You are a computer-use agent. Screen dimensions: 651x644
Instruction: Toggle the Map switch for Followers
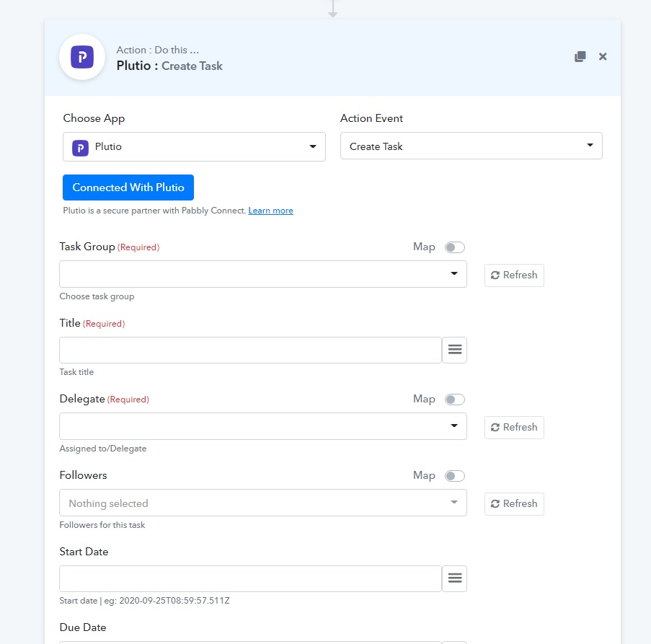[455, 476]
